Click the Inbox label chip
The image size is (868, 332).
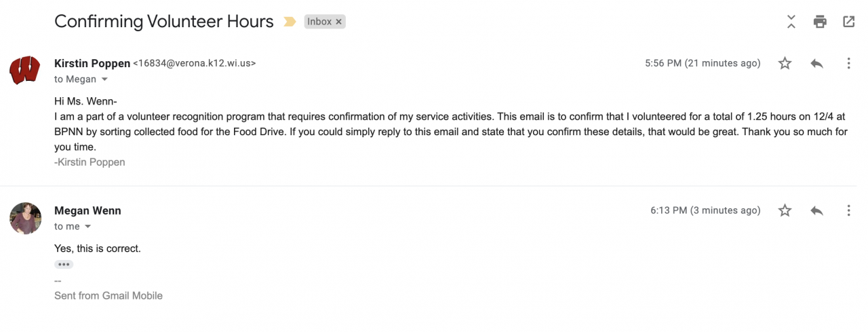click(x=319, y=22)
